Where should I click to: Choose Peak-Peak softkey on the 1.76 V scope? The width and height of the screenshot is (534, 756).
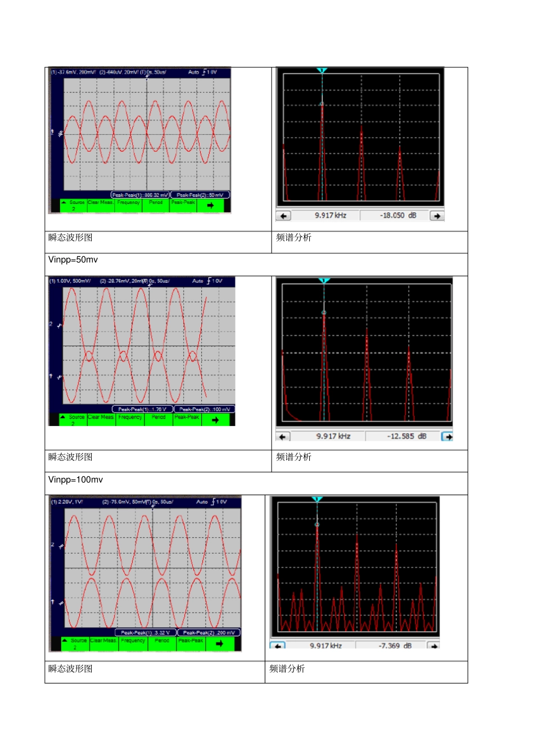click(187, 420)
